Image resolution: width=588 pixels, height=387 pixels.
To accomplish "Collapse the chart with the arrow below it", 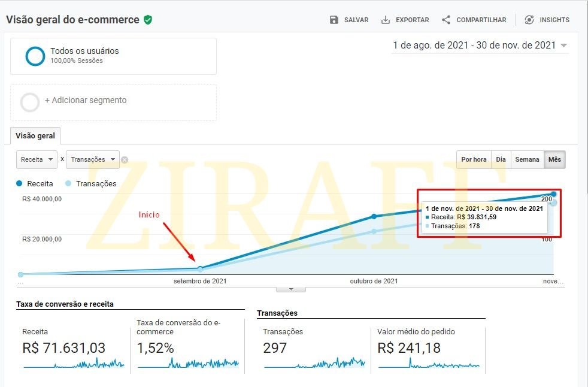I will (291, 288).
